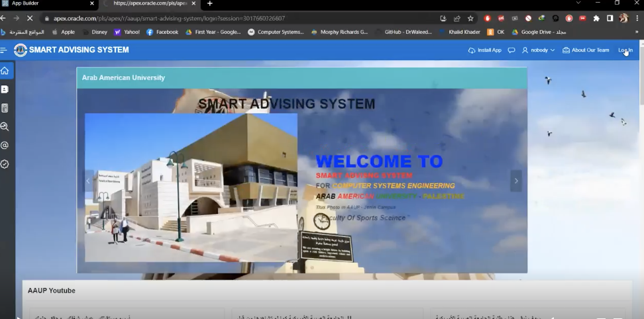Image resolution: width=644 pixels, height=319 pixels.
Task: Click the Install App cloud icon
Action: 472,50
